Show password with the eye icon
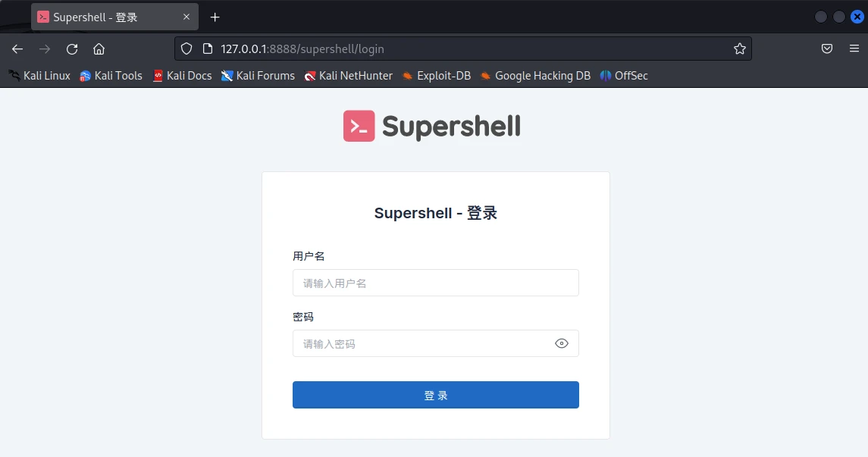868x457 pixels. [x=561, y=343]
